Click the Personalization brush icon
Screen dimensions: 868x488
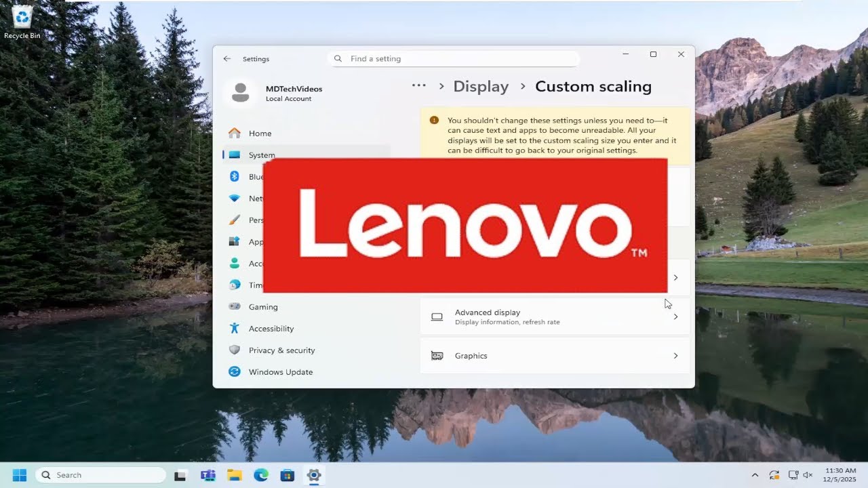tap(235, 220)
